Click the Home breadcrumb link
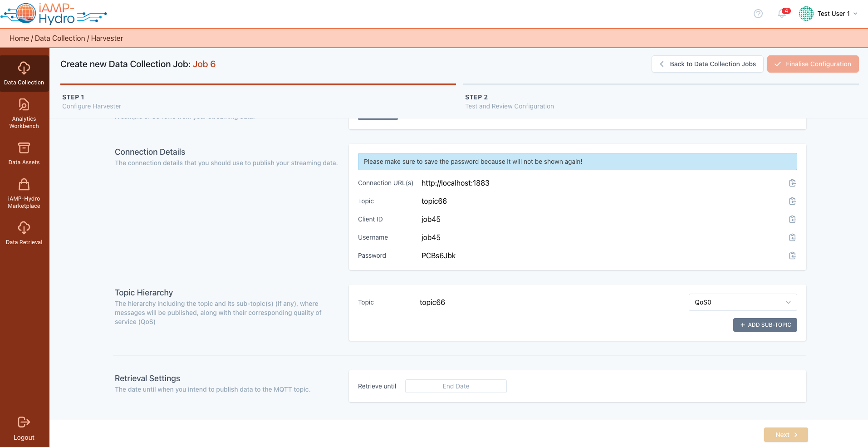Image resolution: width=868 pixels, height=447 pixels. click(x=19, y=39)
